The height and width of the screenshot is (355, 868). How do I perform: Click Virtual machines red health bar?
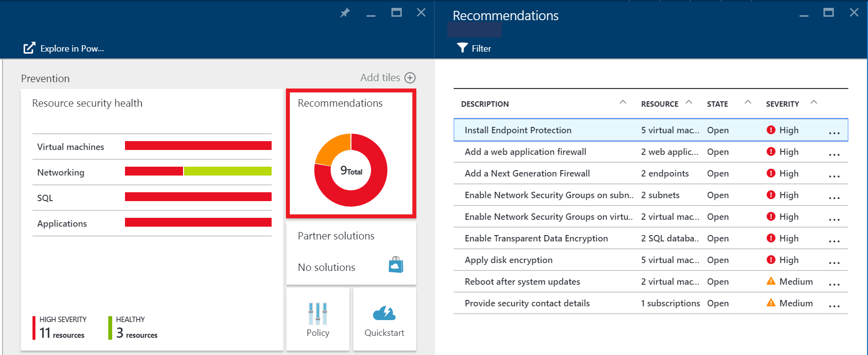point(198,146)
